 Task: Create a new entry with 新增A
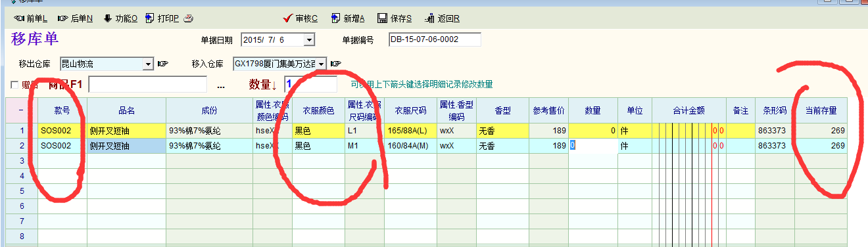348,18
